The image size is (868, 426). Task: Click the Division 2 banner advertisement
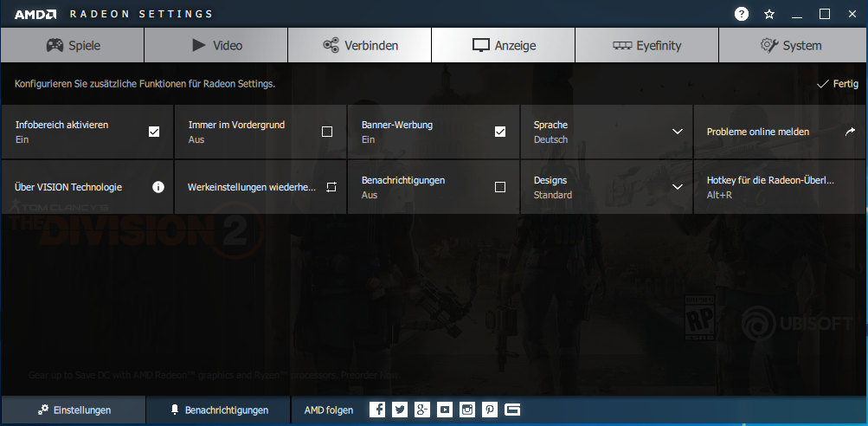tap(434, 305)
